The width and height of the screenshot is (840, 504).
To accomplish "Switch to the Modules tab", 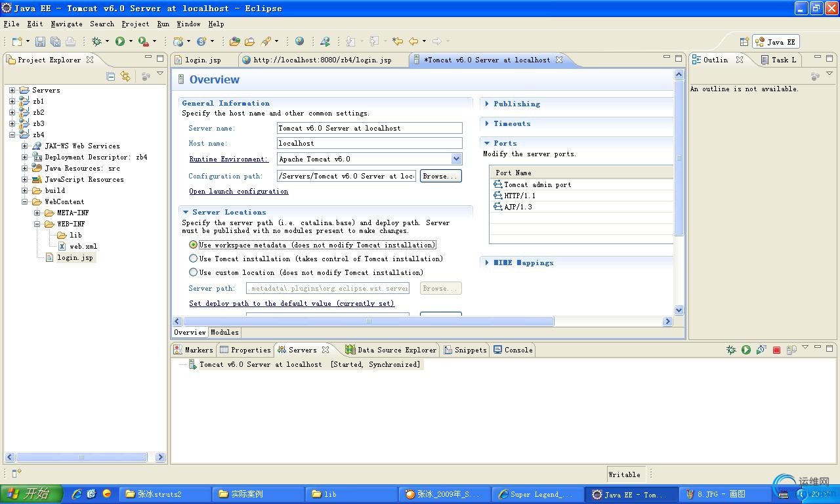I will coord(224,332).
